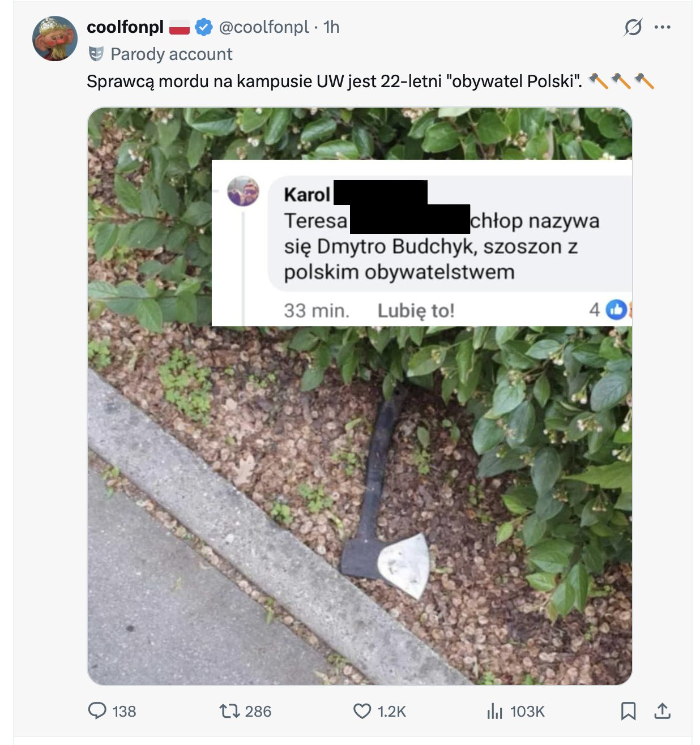Bookmark this post
Screen dimensions: 700x745
tap(628, 710)
